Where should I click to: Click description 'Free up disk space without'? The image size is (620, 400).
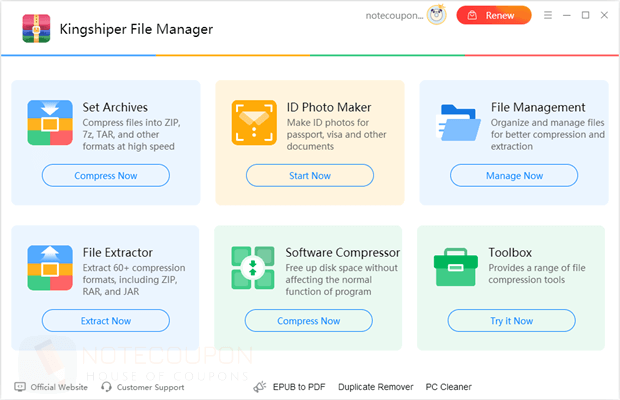[x=342, y=279]
